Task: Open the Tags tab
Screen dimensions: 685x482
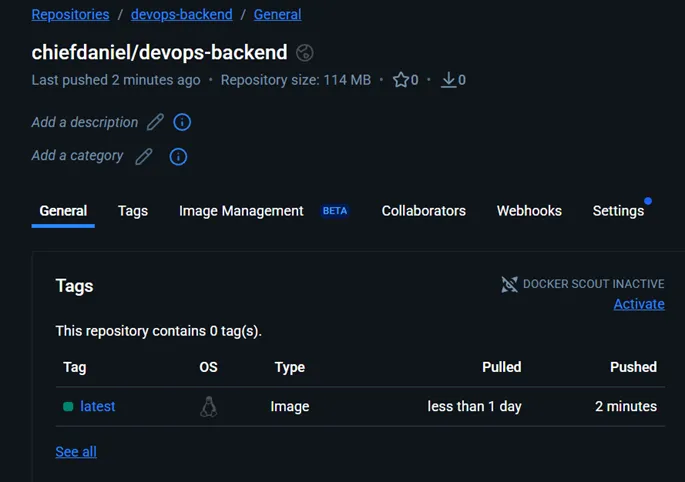Action: tap(133, 211)
